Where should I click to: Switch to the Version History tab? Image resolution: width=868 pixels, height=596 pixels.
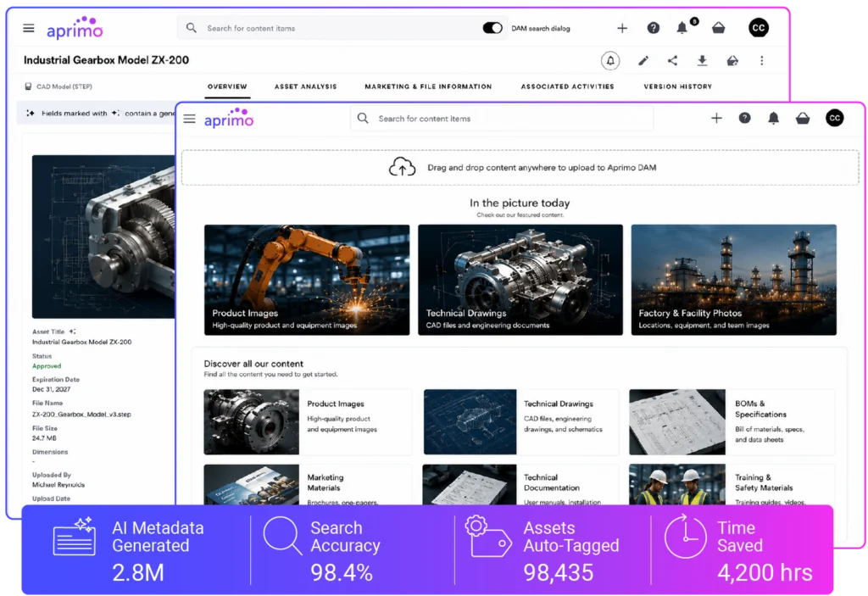677,86
